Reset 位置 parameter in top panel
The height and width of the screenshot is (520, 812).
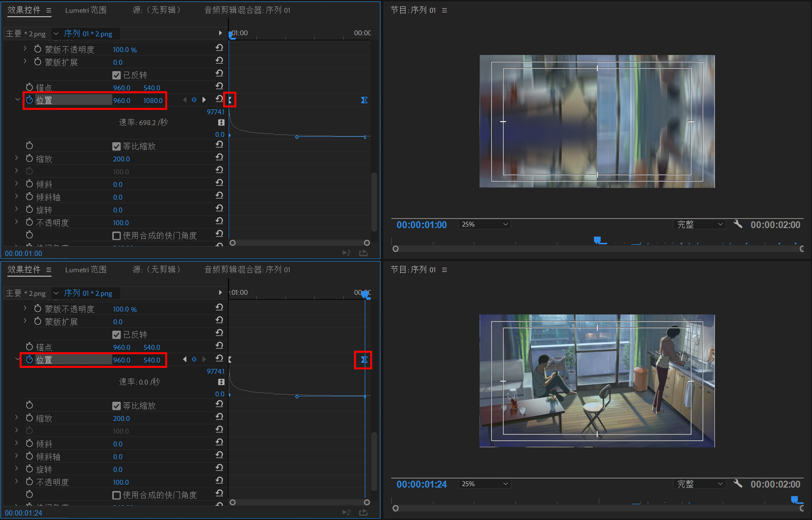[219, 99]
